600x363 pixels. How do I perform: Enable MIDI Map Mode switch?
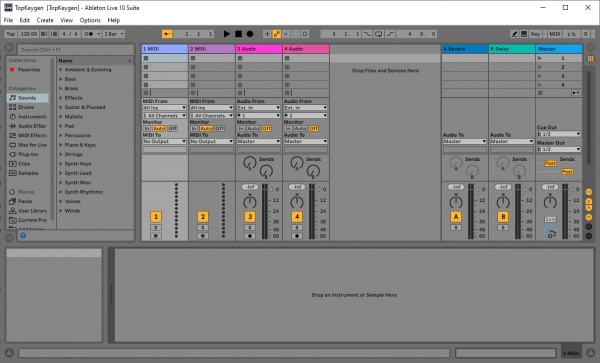(555, 34)
